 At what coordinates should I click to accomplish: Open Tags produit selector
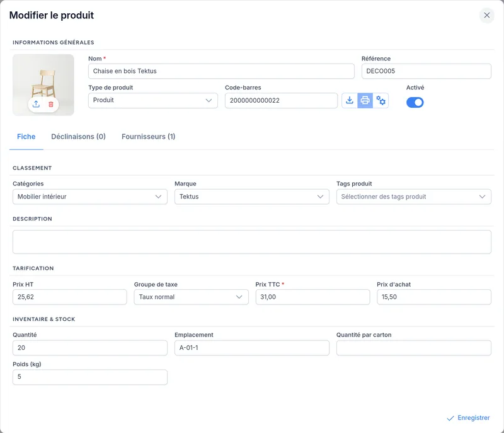(x=414, y=197)
